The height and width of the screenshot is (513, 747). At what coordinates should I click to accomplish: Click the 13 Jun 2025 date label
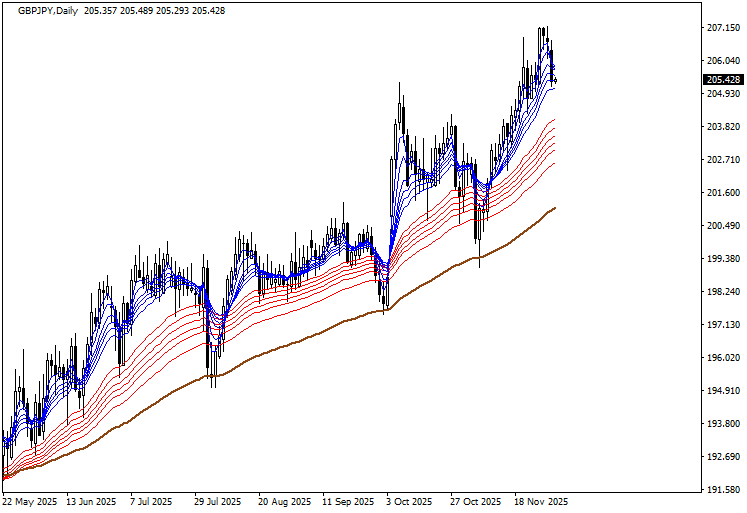[x=92, y=501]
